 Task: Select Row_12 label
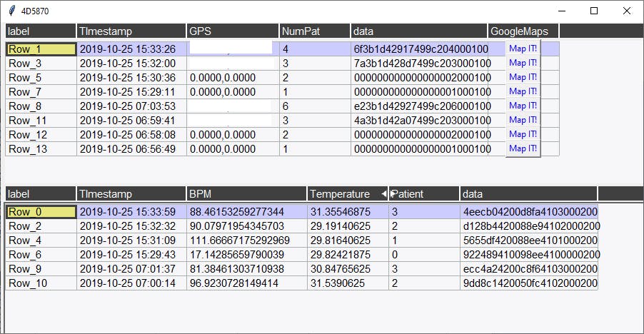(x=41, y=135)
